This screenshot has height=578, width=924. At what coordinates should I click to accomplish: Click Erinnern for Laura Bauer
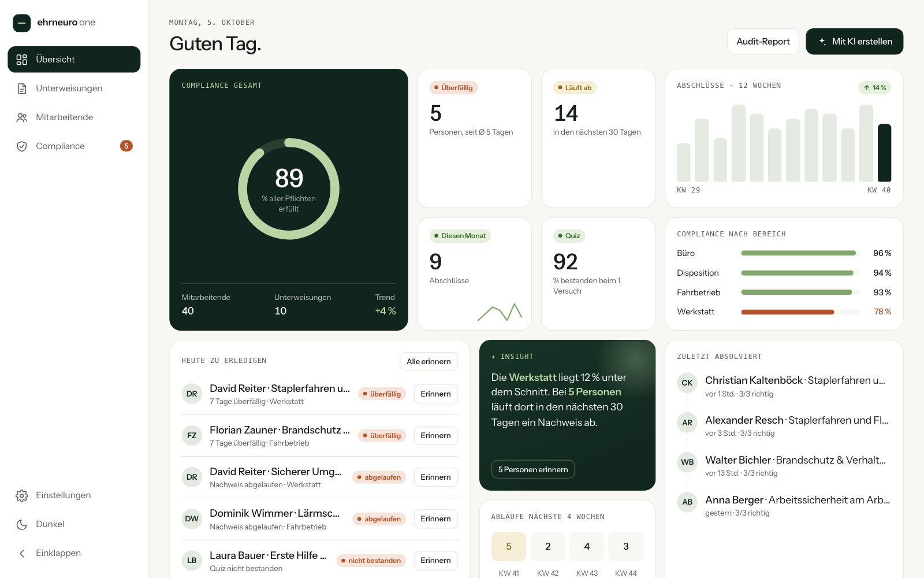435,560
